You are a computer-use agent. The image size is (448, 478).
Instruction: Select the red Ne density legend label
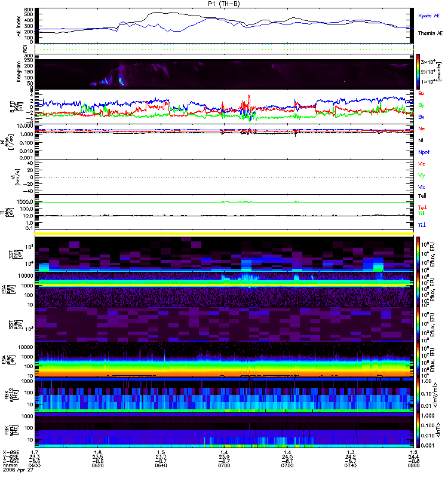(x=422, y=128)
